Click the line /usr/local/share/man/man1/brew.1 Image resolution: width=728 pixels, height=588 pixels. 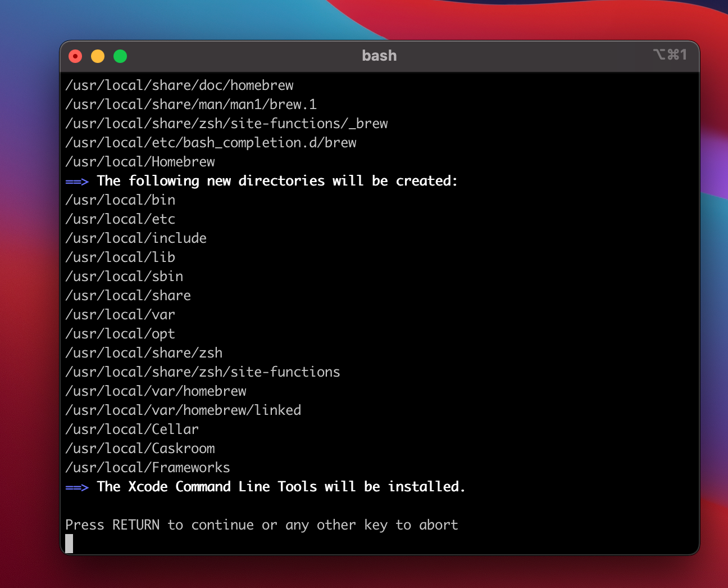(191, 105)
